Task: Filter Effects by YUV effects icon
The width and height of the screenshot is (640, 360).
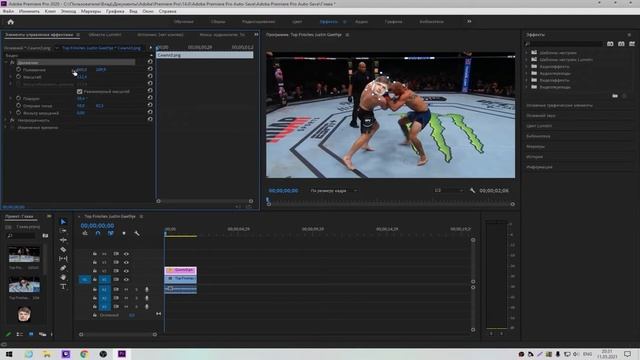Action: click(632, 44)
